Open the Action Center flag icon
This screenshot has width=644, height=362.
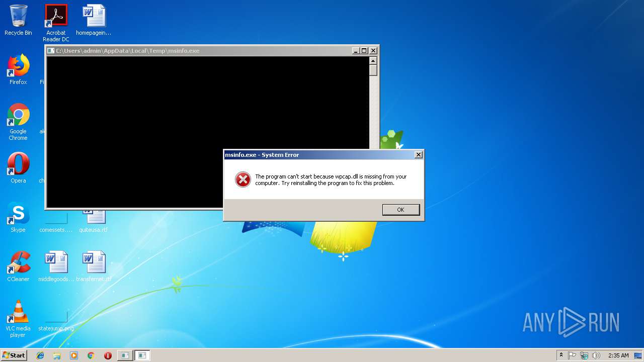pos(572,355)
